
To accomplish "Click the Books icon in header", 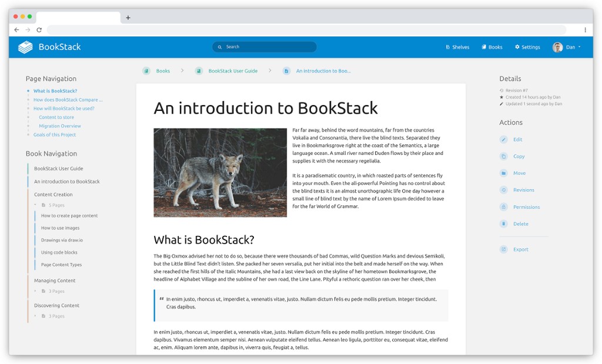I will [x=484, y=47].
